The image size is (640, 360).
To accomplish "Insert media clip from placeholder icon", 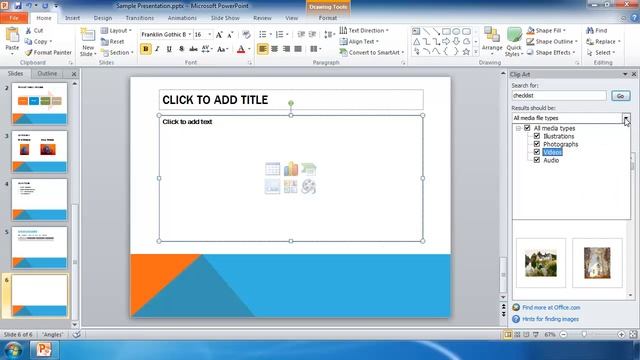I will click(309, 187).
